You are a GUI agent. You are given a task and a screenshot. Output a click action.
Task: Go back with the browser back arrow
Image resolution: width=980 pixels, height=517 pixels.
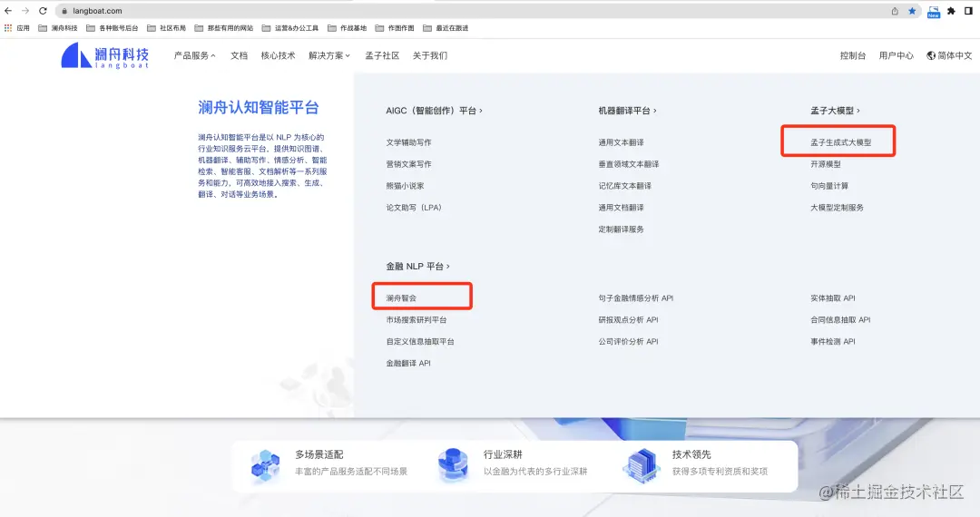click(8, 11)
